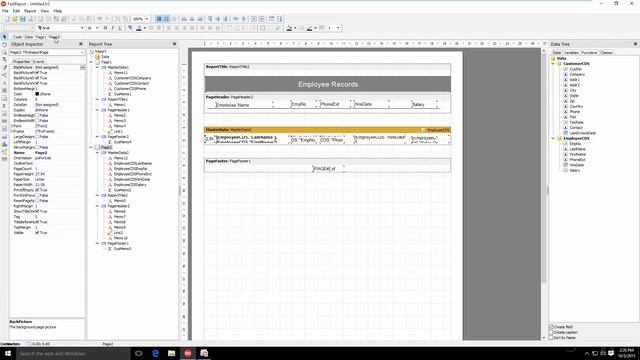Viewport: 640px width, 360px height.
Task: Click the MasterData2 orange band header
Action: coord(327,130)
